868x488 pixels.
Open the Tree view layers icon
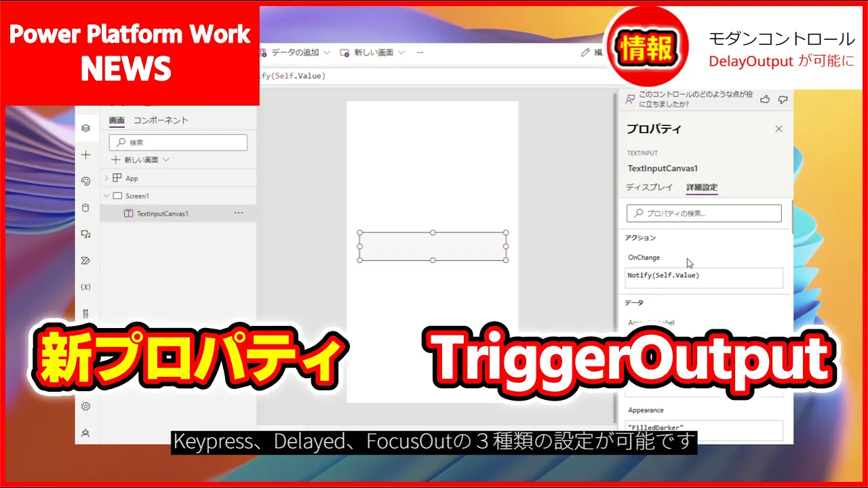[85, 128]
